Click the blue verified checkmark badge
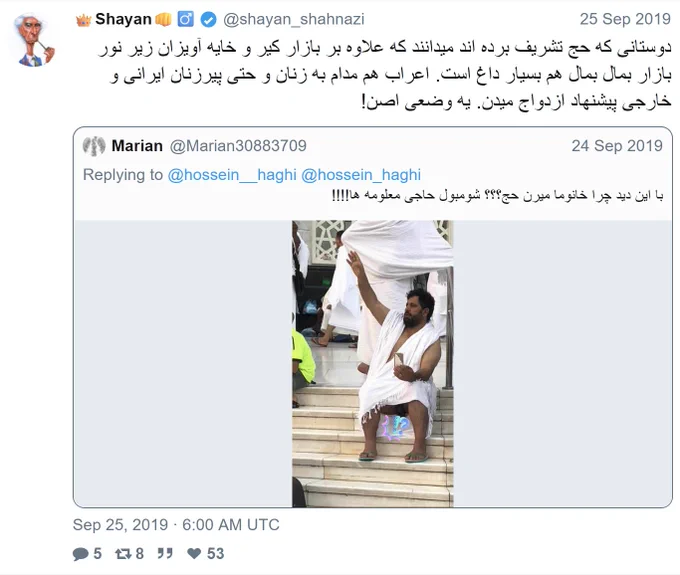Viewport: 680px width, 575px height. click(209, 20)
